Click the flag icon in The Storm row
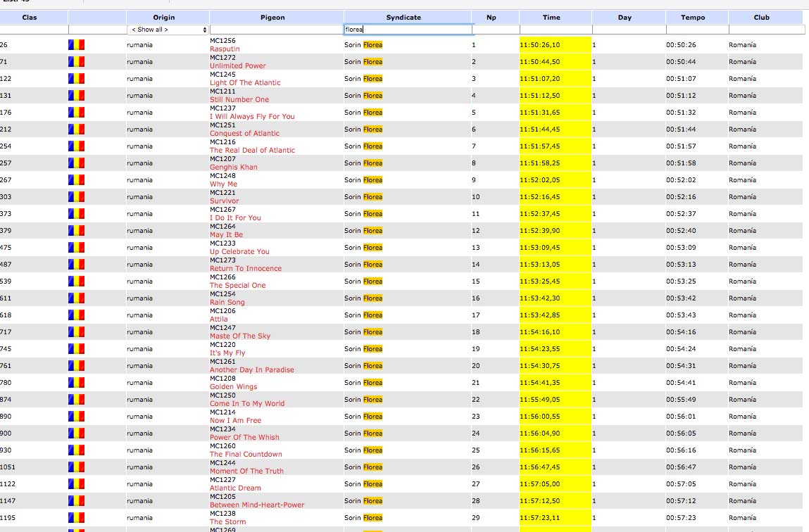The height and width of the screenshot is (532, 809). coord(76,517)
